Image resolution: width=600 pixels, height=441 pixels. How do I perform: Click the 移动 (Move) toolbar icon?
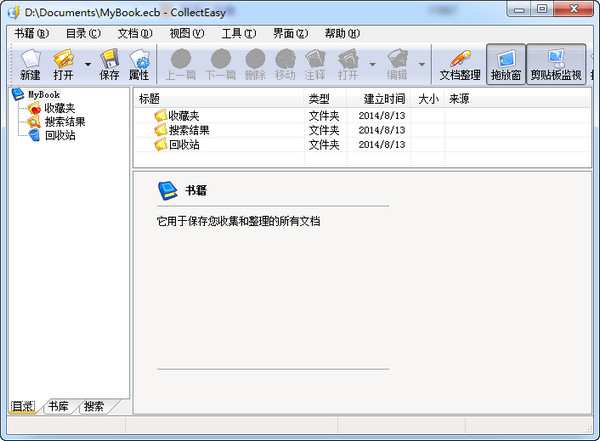[x=285, y=64]
